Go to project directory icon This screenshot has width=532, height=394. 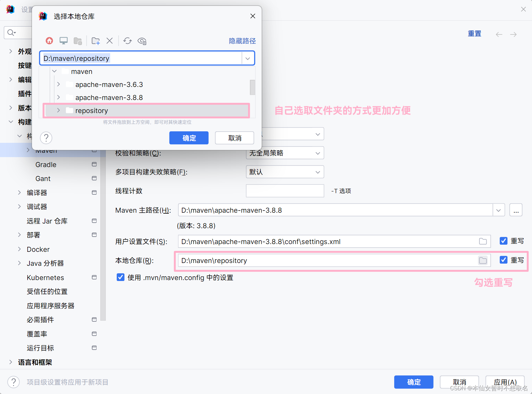click(x=78, y=41)
